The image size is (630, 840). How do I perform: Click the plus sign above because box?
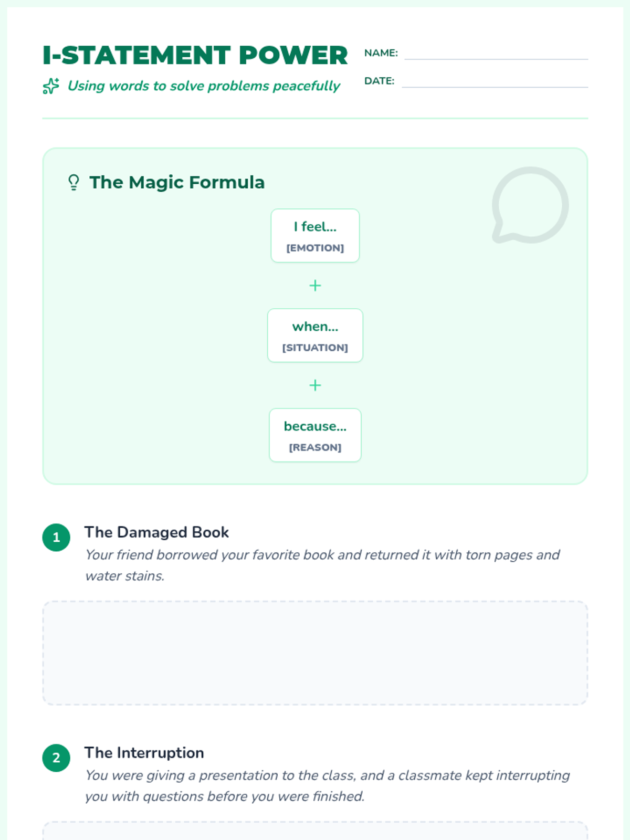tap(315, 385)
